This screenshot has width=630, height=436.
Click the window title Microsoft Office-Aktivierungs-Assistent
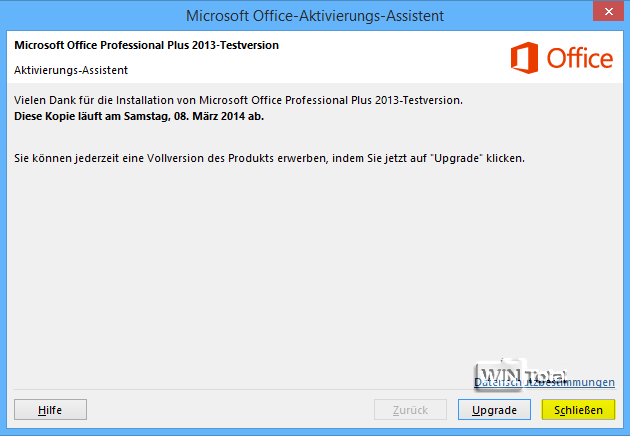[x=315, y=15]
